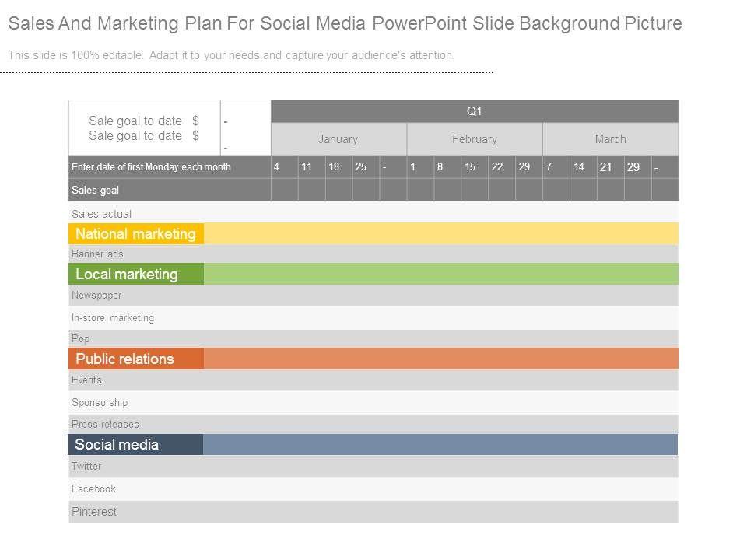This screenshot has width=747, height=560.
Task: Select the 'Pinterest' row
Action: [373, 512]
